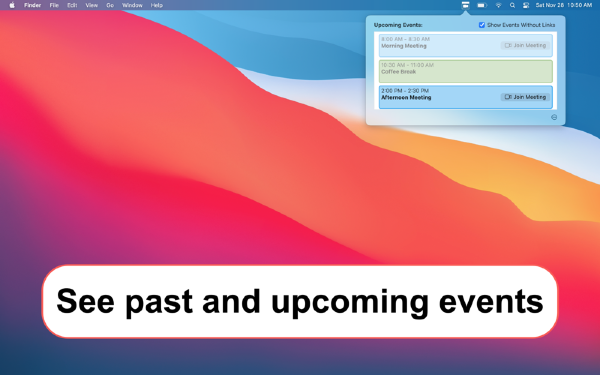Open the Wi-Fi status menu

[498, 5]
